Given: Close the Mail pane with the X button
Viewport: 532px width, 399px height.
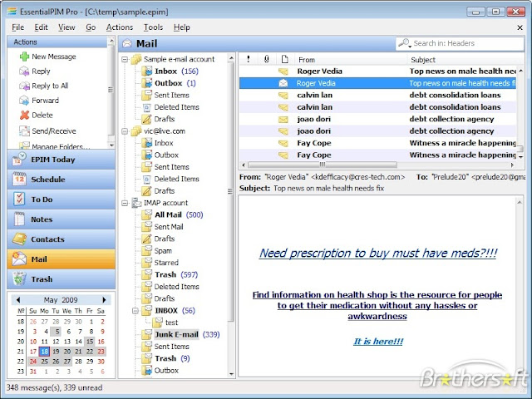Looking at the screenshot, I should tap(520, 27).
